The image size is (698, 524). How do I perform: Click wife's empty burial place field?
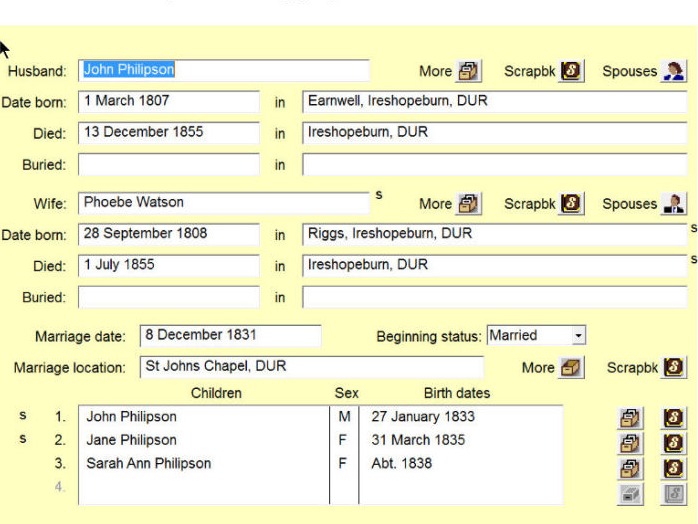[x=495, y=297]
